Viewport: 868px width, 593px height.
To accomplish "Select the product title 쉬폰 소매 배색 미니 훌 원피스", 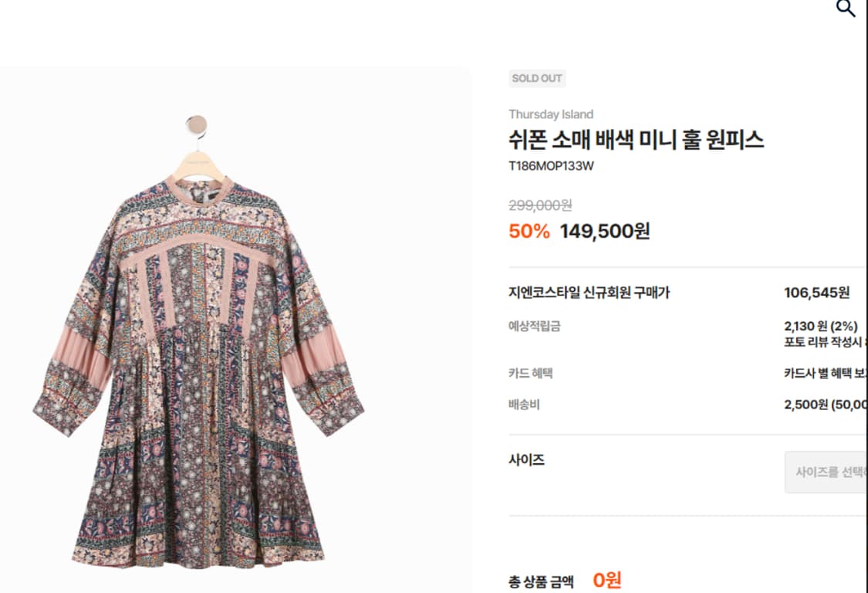I will [x=638, y=139].
